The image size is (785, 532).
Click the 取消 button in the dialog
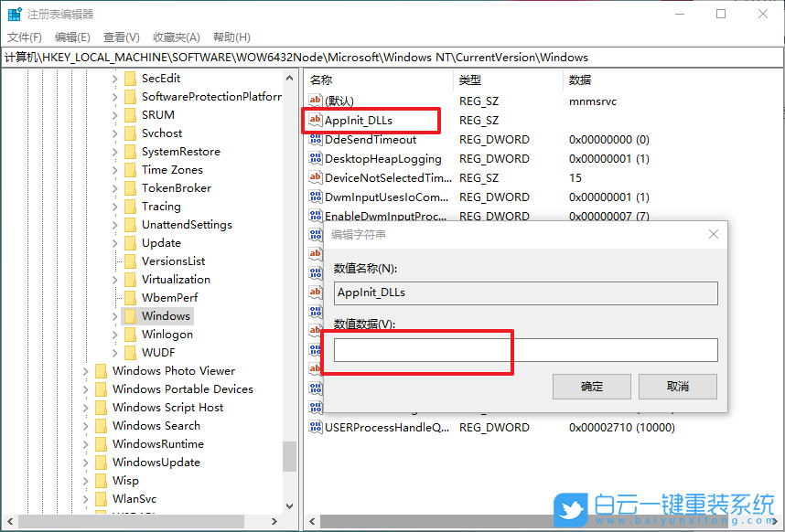[677, 386]
